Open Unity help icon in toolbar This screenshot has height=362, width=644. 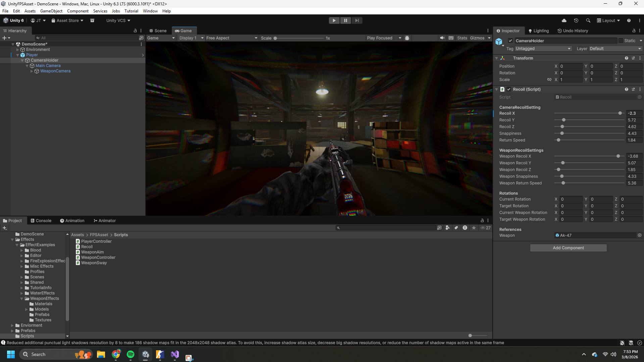coord(629,20)
